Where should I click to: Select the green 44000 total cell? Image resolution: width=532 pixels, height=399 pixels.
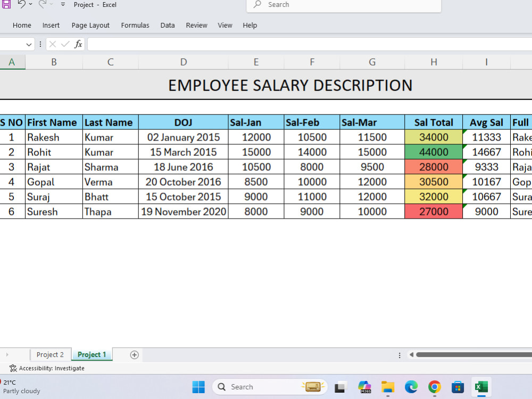pos(434,152)
